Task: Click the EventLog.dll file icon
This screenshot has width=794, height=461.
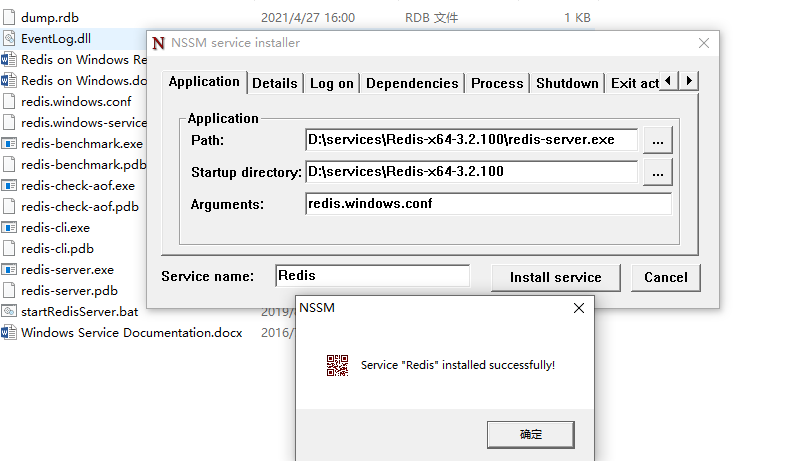Action: (9, 39)
